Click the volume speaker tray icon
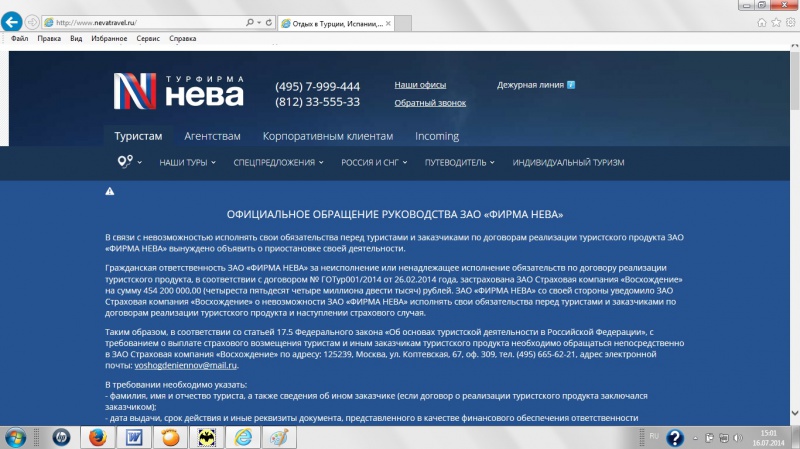This screenshot has height=449, width=800. (x=738, y=438)
